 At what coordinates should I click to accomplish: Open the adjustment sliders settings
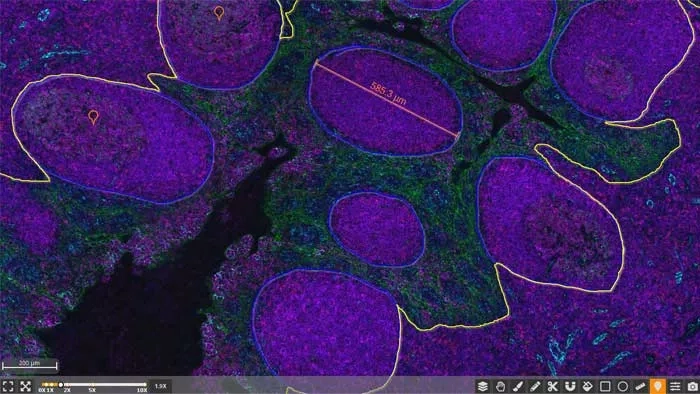(675, 386)
